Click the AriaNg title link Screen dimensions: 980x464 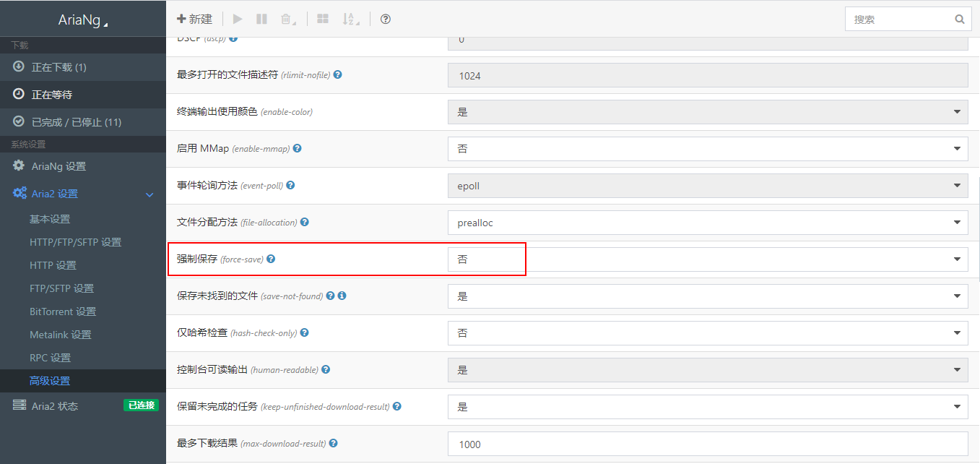click(x=82, y=21)
